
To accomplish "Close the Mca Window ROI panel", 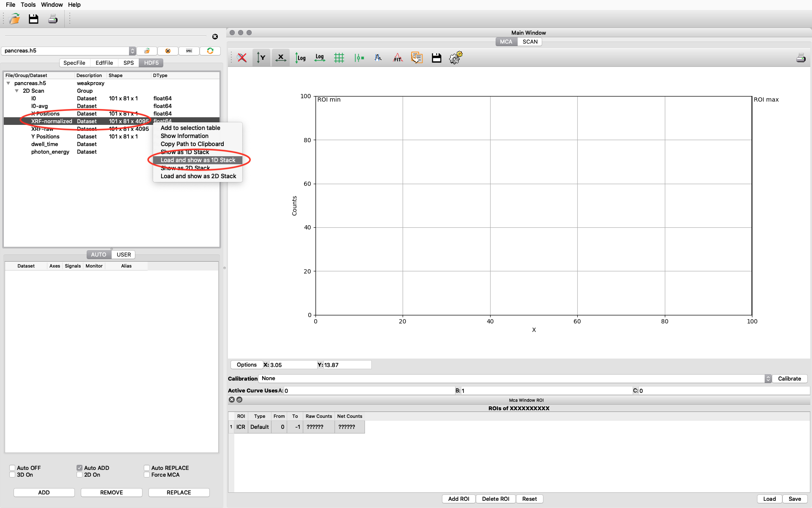I will [x=232, y=400].
